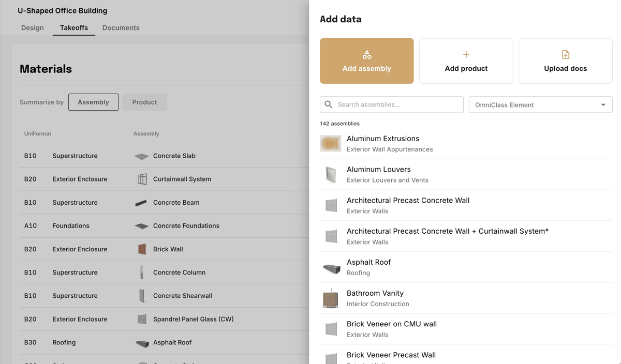621x364 pixels.
Task: Open the OmniClass Element dropdown
Action: [540, 104]
